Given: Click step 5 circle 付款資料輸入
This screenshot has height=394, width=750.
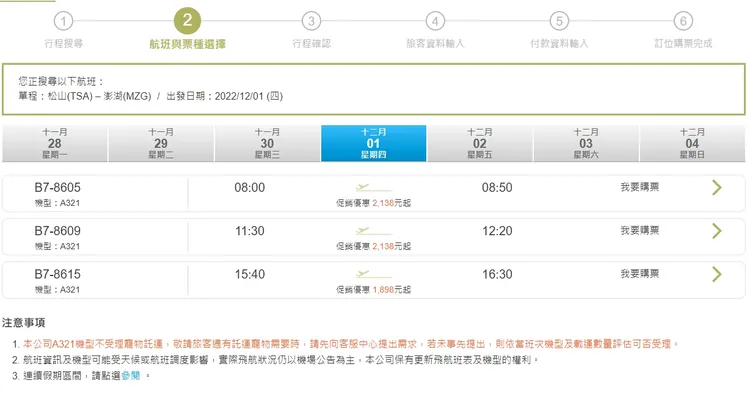Looking at the screenshot, I should click(559, 21).
